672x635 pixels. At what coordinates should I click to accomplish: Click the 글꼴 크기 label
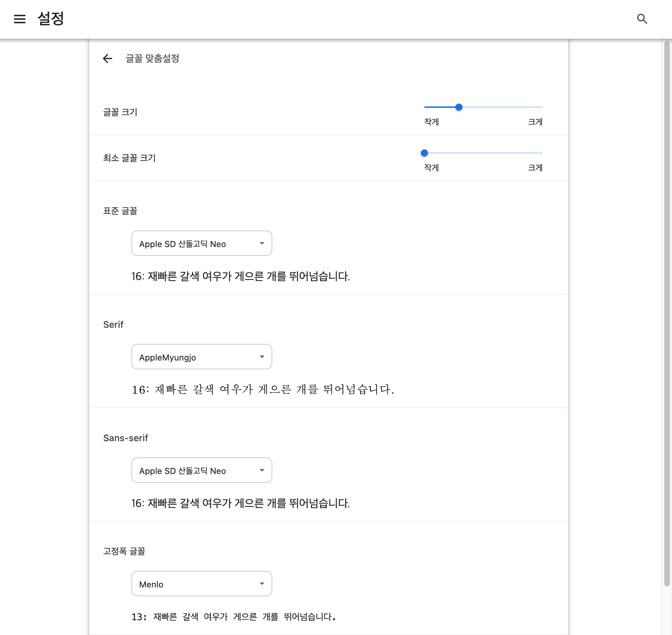[120, 112]
